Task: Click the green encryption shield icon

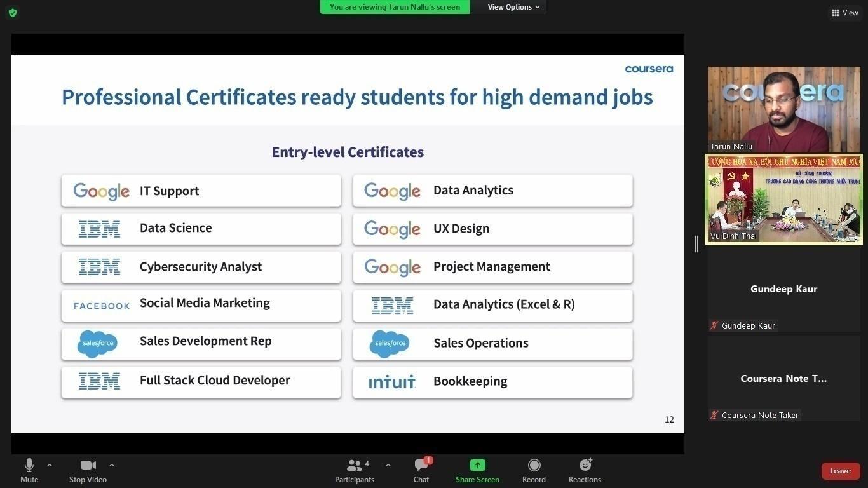Action: pyautogui.click(x=12, y=13)
